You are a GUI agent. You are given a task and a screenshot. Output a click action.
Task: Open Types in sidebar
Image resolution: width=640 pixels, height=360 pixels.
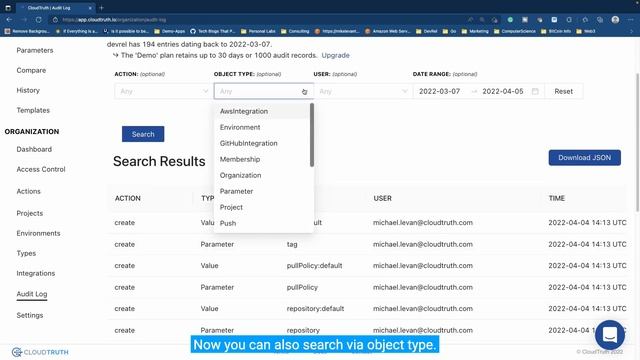tap(26, 253)
